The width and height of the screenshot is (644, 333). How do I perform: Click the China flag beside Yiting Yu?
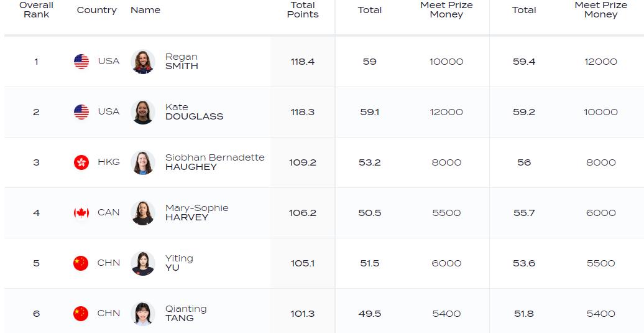[81, 263]
